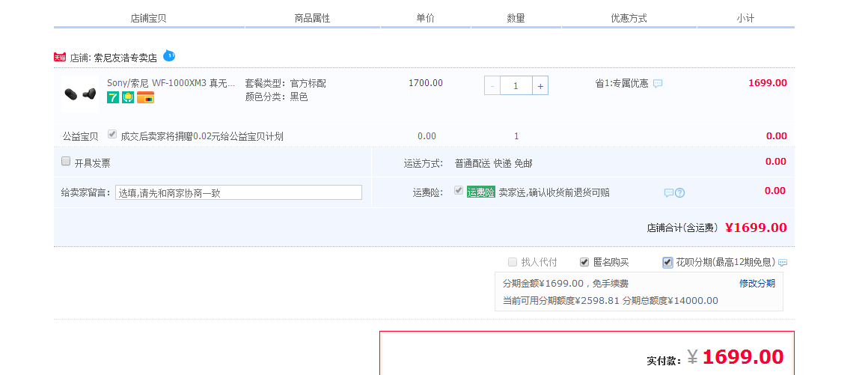Click the 数量 column header
The image size is (868, 375).
pyautogui.click(x=516, y=18)
